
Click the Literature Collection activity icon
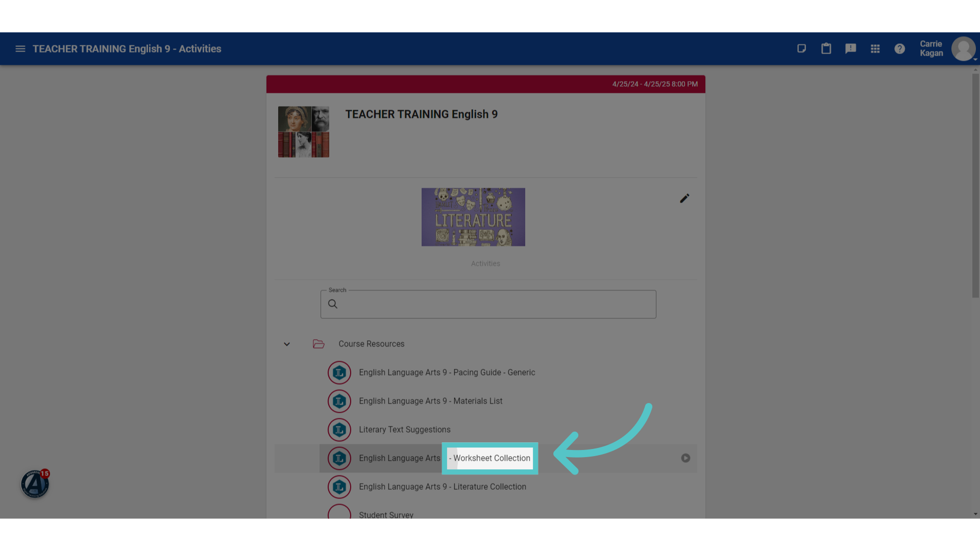tap(339, 487)
